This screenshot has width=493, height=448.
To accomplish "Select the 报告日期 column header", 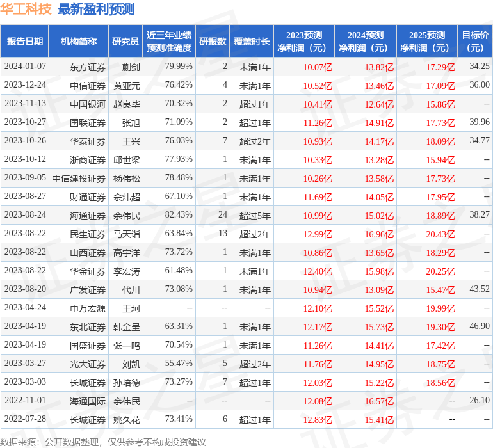I will pyautogui.click(x=25, y=41).
